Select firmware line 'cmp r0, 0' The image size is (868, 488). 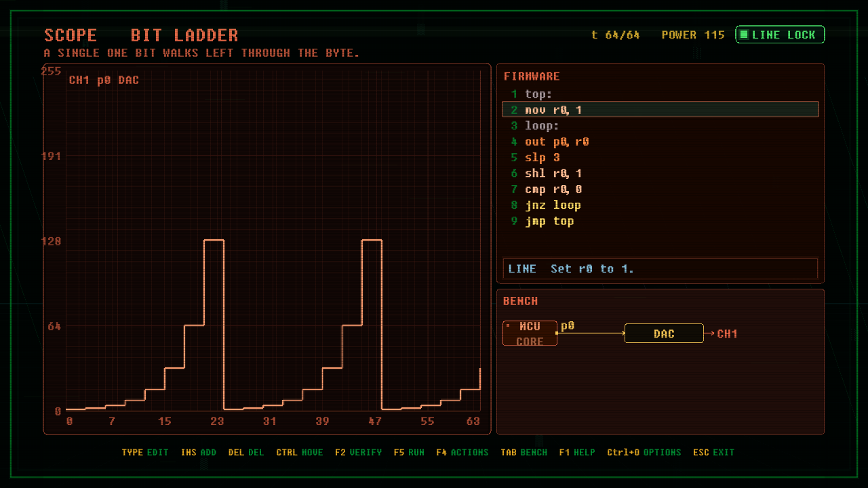(660, 189)
